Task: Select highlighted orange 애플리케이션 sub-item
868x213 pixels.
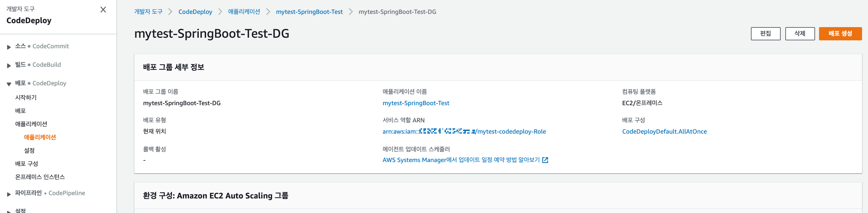Action: pyautogui.click(x=40, y=137)
